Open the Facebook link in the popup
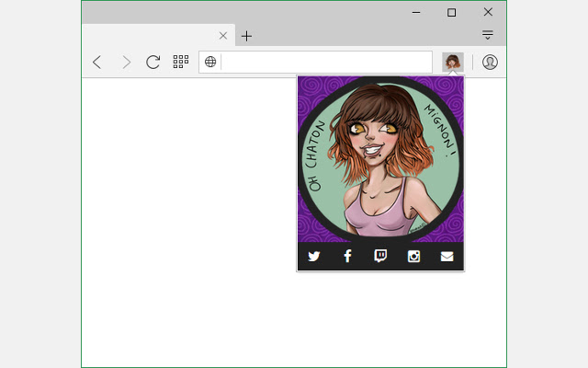The height and width of the screenshot is (368, 588). (x=347, y=257)
